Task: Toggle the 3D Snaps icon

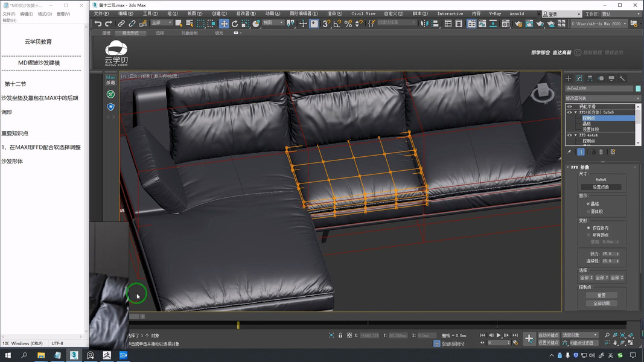Action: tap(326, 24)
